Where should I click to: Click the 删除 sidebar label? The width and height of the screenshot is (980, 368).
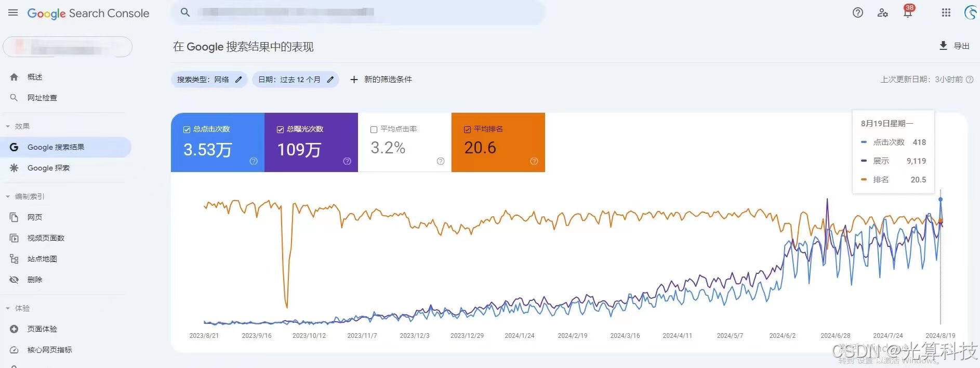coord(35,280)
